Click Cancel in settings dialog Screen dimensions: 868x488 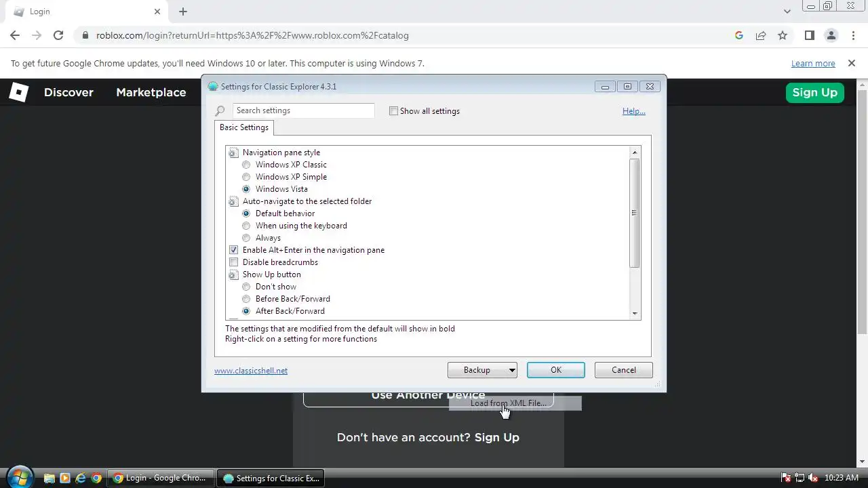click(x=624, y=370)
